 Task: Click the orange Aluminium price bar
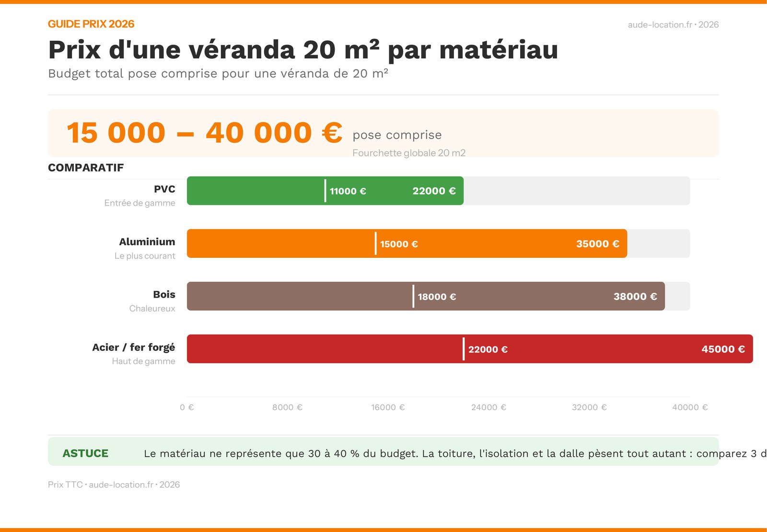click(x=407, y=243)
